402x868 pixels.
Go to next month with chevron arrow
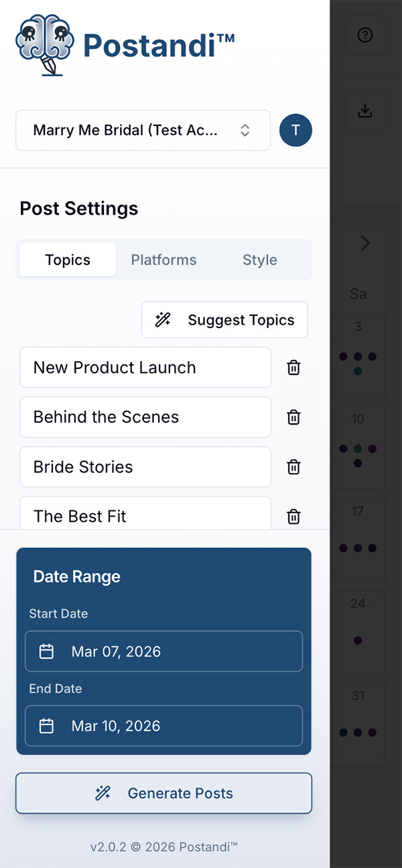coord(365,243)
